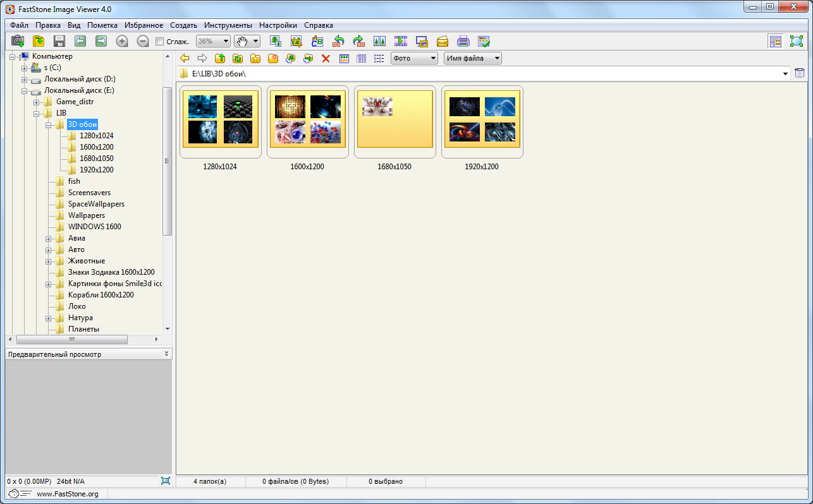Image resolution: width=813 pixels, height=504 pixels.
Task: Click the Favorites star folder icon
Action: pos(255,58)
